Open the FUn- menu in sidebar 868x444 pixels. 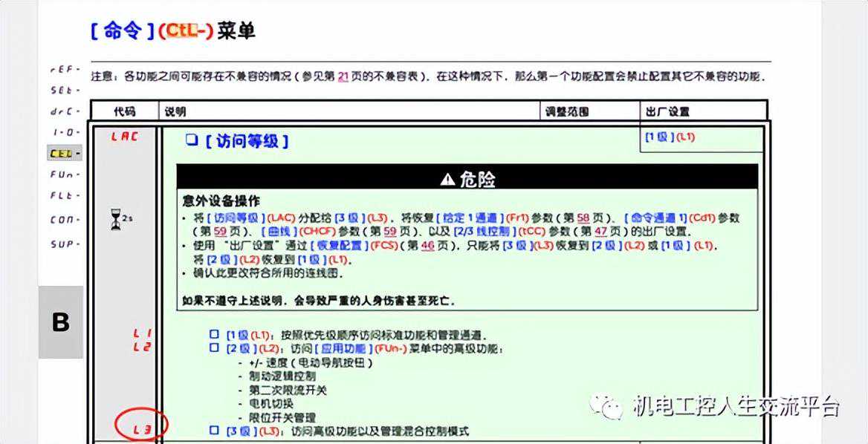[x=64, y=175]
